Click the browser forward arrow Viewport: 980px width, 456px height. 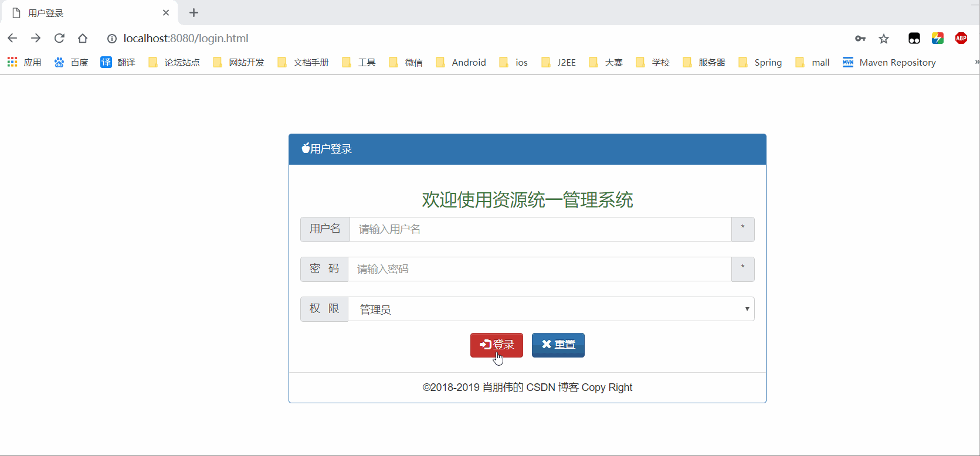coord(36,38)
